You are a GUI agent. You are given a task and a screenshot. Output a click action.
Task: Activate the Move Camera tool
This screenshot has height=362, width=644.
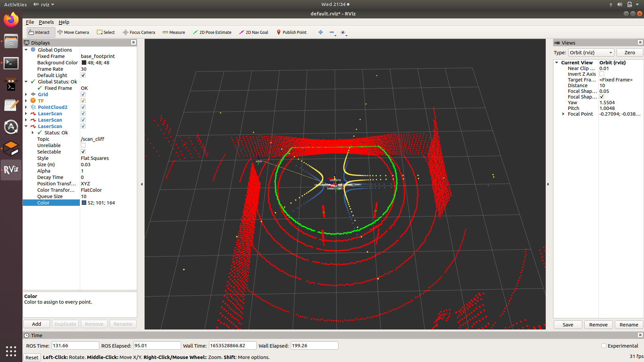(73, 32)
